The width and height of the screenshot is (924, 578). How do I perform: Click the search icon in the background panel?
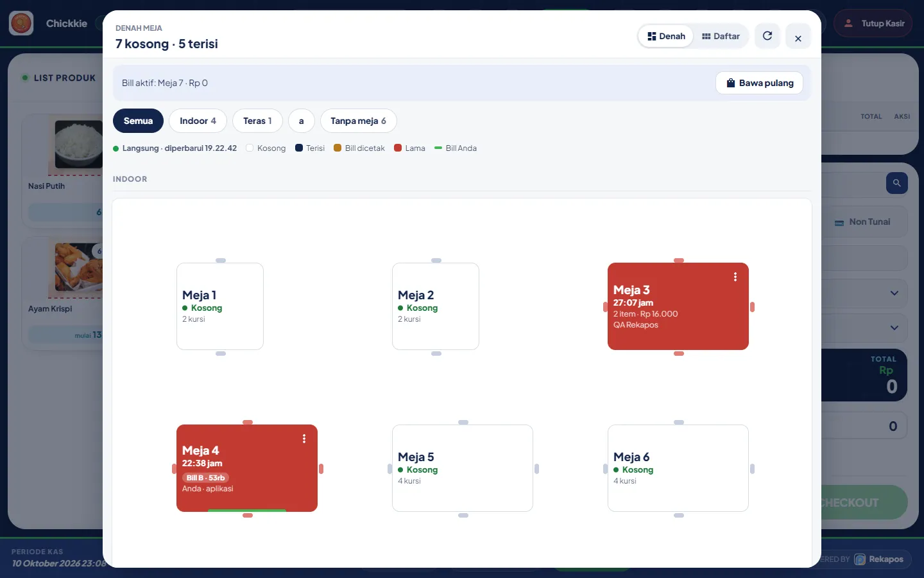point(897,183)
